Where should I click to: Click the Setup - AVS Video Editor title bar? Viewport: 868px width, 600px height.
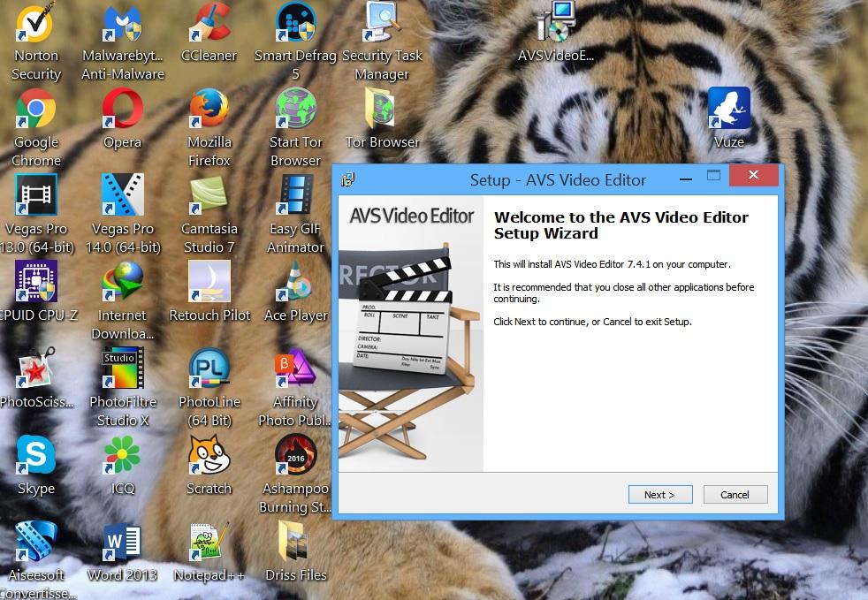(x=558, y=180)
